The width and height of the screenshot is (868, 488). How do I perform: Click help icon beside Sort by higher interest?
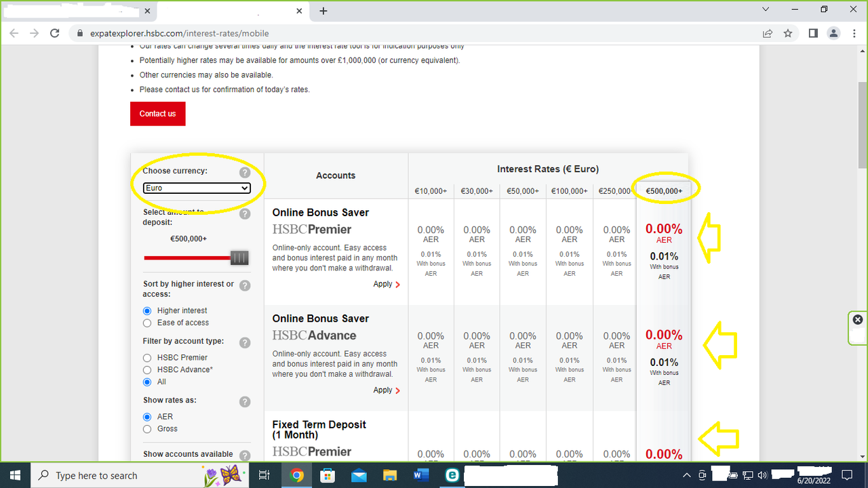click(x=245, y=286)
